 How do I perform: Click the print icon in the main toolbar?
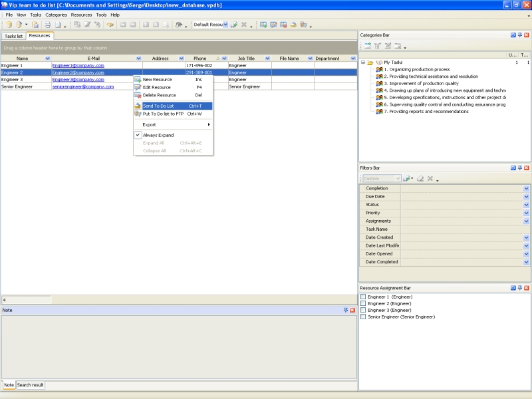click(x=48, y=25)
